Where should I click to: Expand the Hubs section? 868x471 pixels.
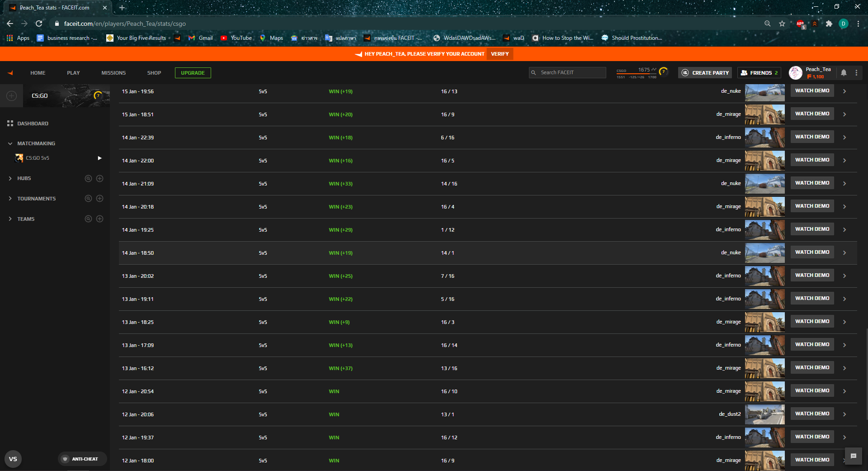point(10,178)
